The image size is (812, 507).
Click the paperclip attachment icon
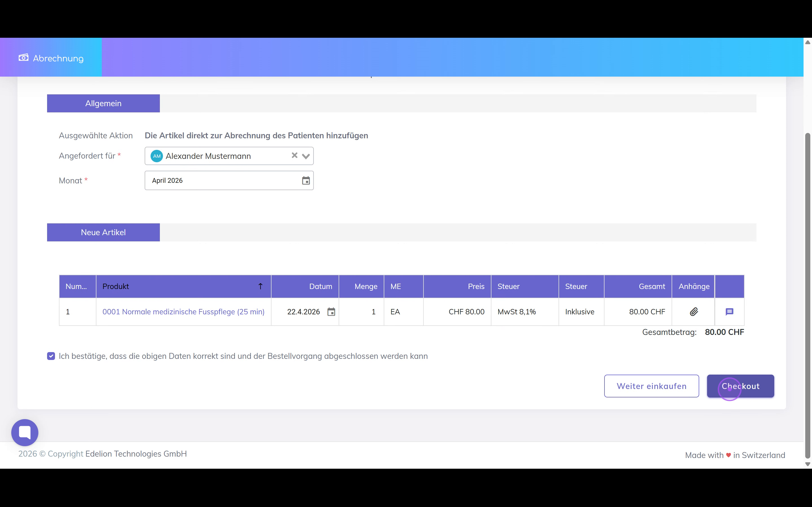[x=694, y=312]
